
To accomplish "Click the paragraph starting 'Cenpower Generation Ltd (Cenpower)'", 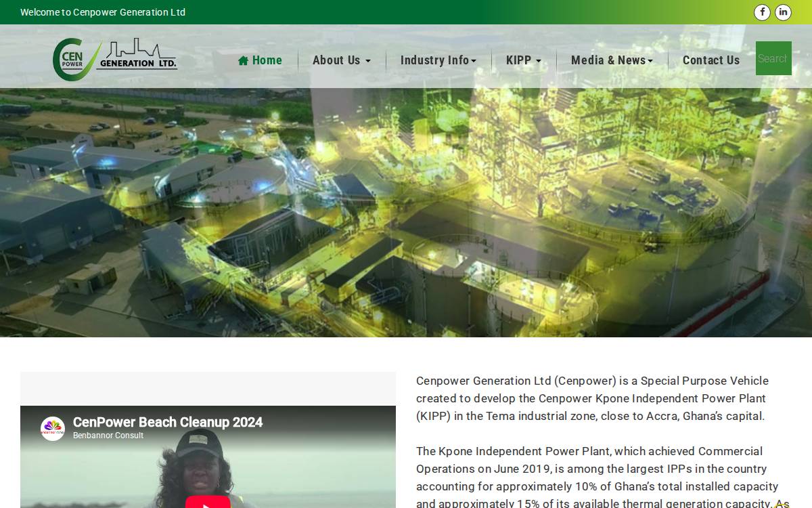I will [x=592, y=398].
